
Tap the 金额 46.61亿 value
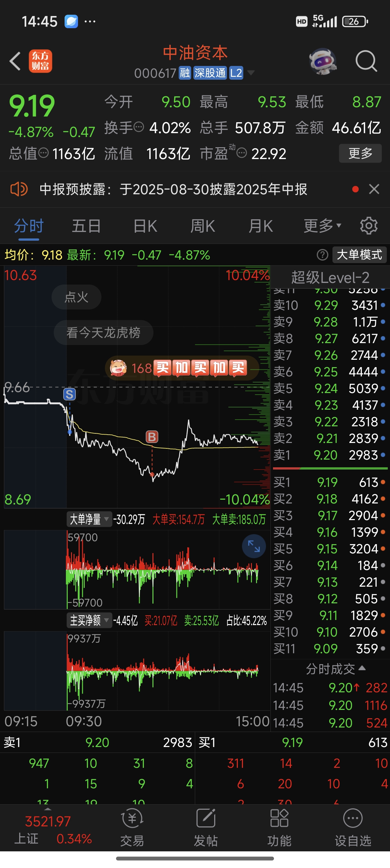click(356, 128)
